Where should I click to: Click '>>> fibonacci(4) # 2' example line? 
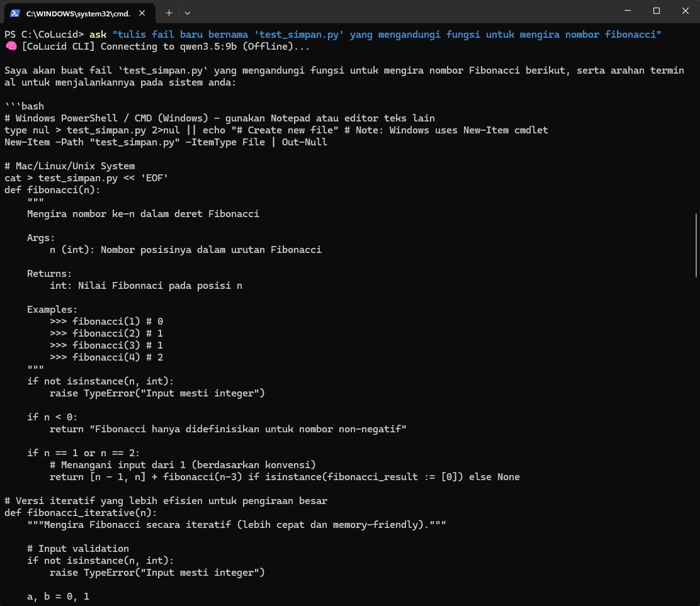coord(106,357)
